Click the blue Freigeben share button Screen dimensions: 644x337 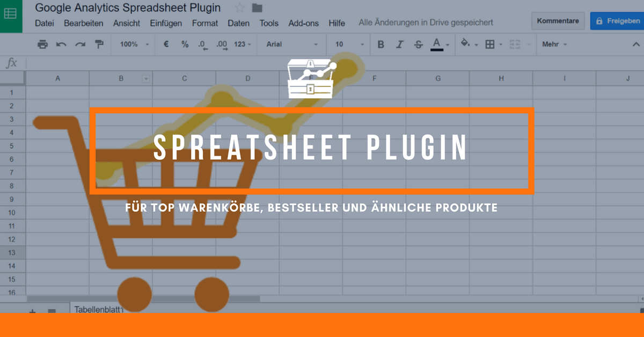617,21
